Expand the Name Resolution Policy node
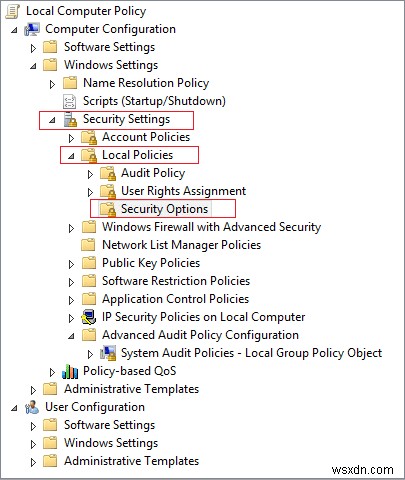This screenshot has height=480, width=405. [52, 84]
